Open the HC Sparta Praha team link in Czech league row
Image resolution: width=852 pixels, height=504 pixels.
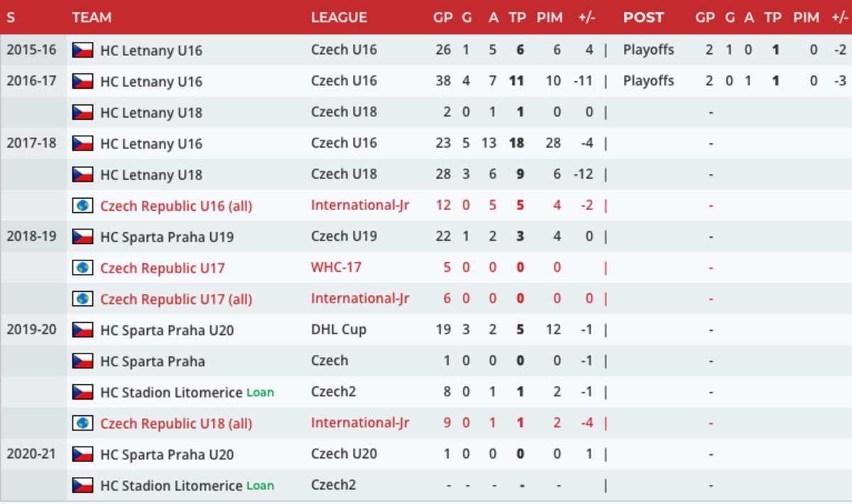[x=153, y=361]
